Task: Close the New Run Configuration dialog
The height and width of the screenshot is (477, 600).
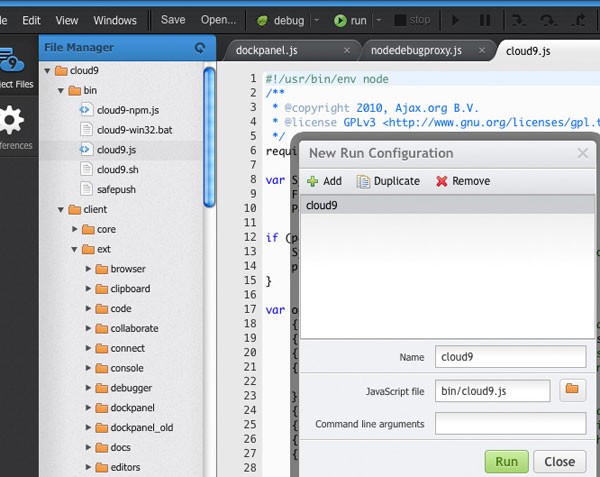Action: [x=583, y=153]
